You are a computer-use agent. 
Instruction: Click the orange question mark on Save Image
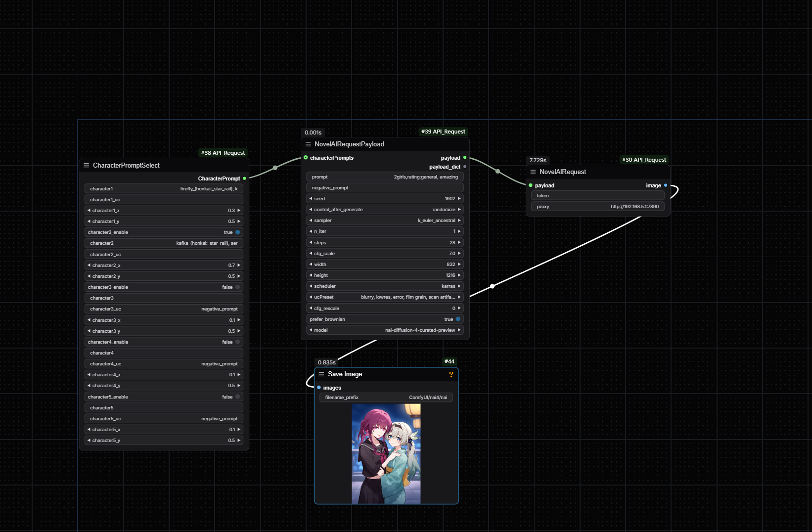coord(451,374)
